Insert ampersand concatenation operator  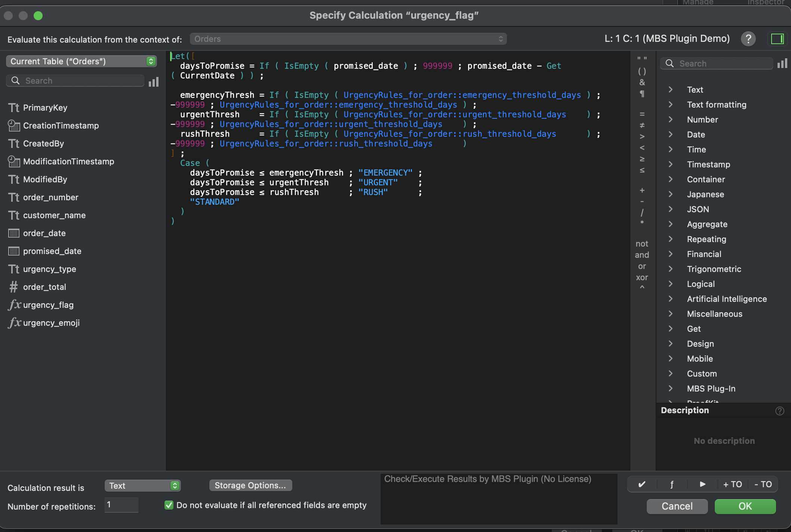(642, 82)
